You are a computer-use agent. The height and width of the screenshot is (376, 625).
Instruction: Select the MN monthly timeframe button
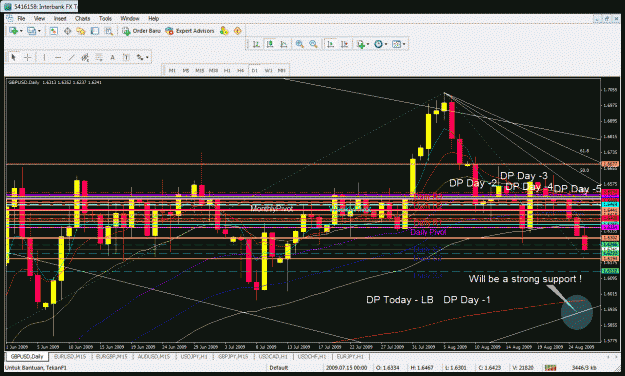(x=281, y=70)
